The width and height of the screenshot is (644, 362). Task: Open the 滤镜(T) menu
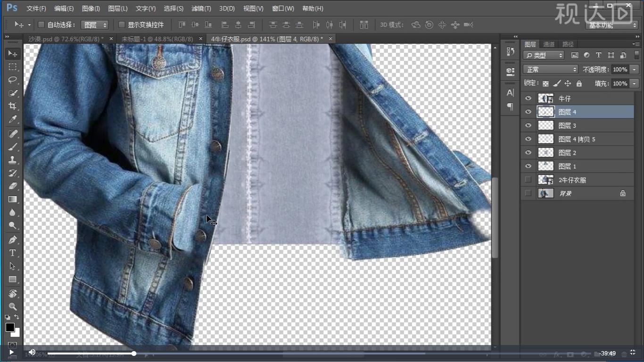201,8
